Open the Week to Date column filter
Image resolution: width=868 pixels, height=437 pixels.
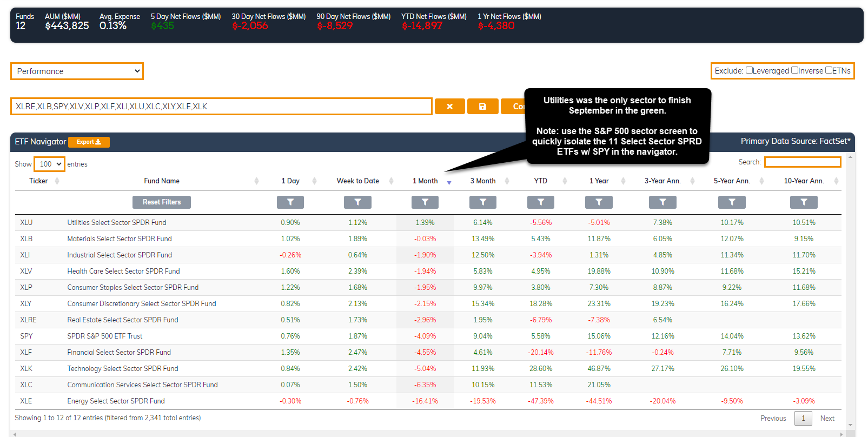pyautogui.click(x=357, y=202)
